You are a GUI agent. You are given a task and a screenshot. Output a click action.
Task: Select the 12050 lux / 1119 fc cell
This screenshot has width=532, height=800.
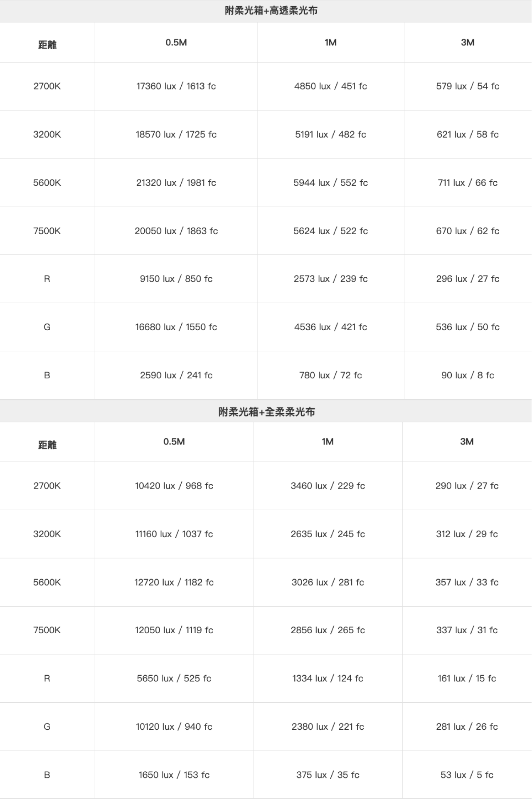174,630
